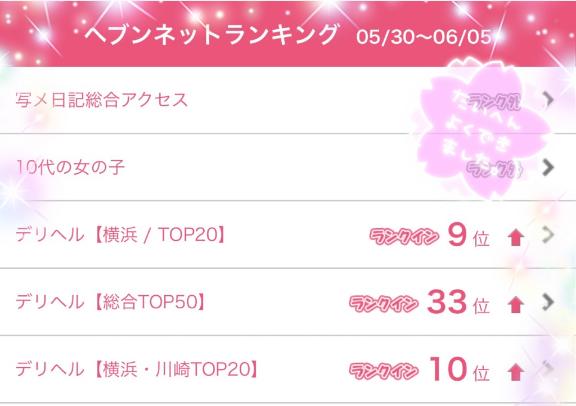Click ヘブンネットランキング header title

pos(211,34)
